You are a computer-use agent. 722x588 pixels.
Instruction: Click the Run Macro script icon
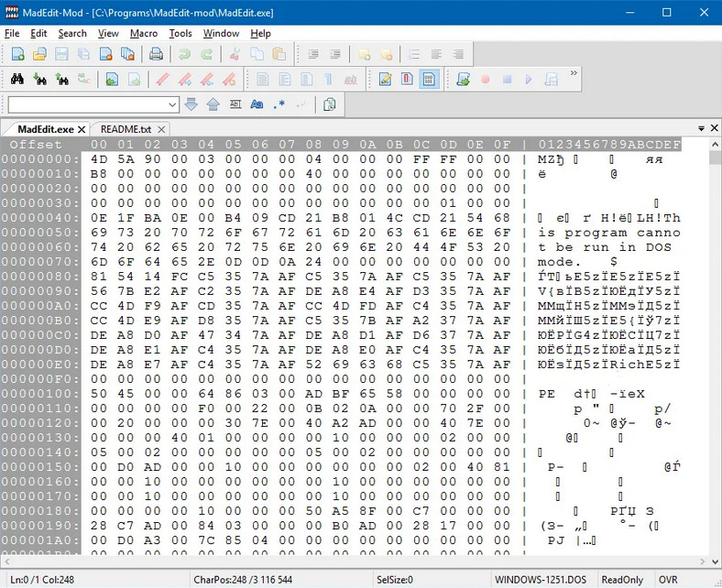coord(464,79)
